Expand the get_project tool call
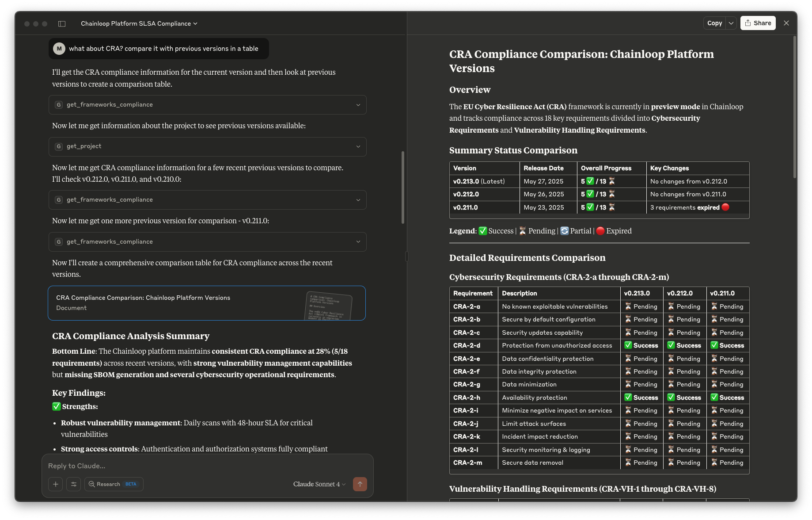This screenshot has width=812, height=520. [x=207, y=146]
